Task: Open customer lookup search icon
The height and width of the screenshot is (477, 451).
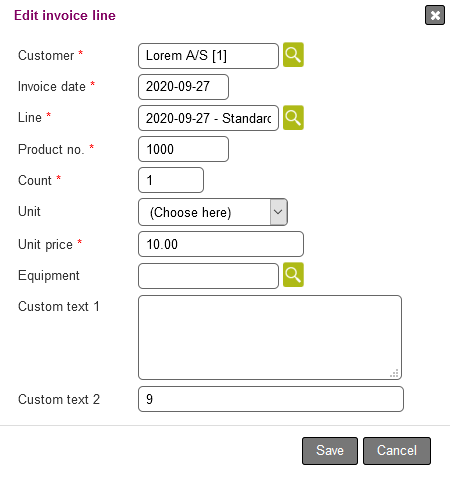Action: (x=293, y=55)
